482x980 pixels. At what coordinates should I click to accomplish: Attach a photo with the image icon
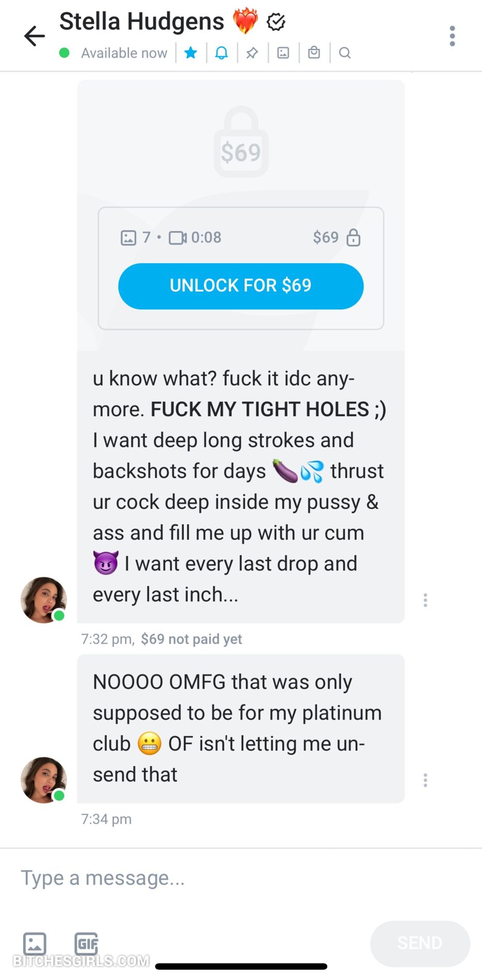tap(35, 944)
